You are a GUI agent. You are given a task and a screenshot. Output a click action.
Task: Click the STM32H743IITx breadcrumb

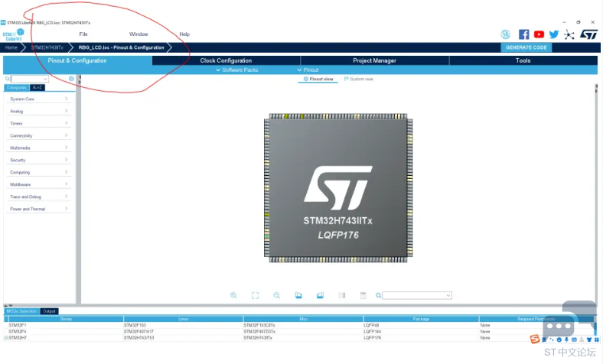(47, 47)
